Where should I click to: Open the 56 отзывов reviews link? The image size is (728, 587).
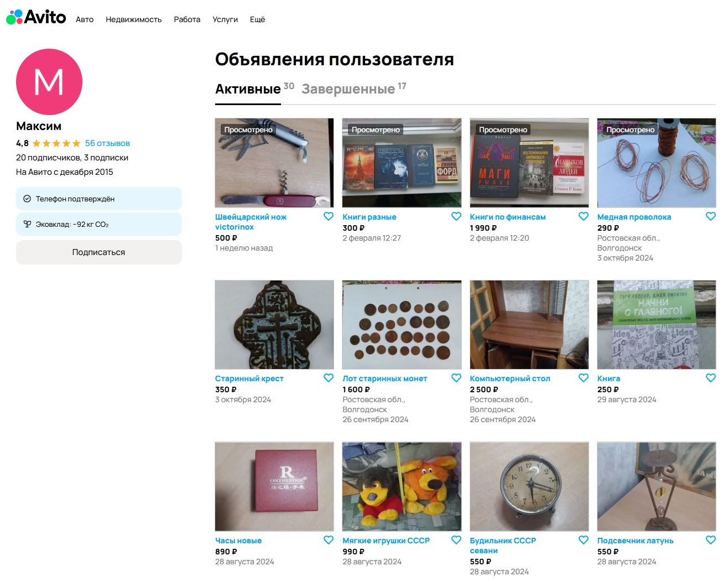107,143
